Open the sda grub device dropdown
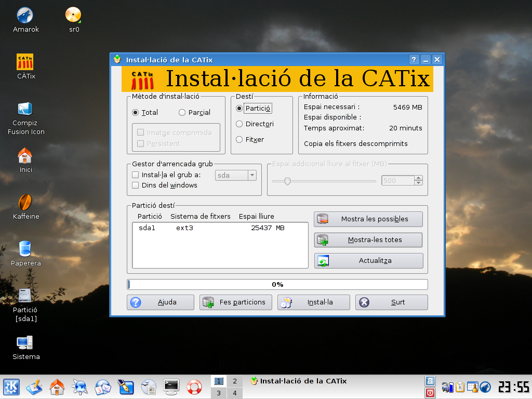Viewport: 532px width, 399px height. 236,175
